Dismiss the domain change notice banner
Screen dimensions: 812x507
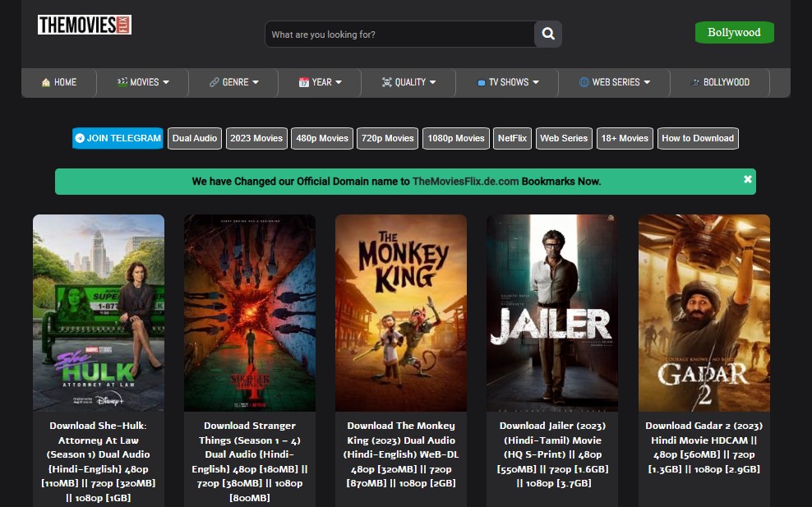coord(748,179)
